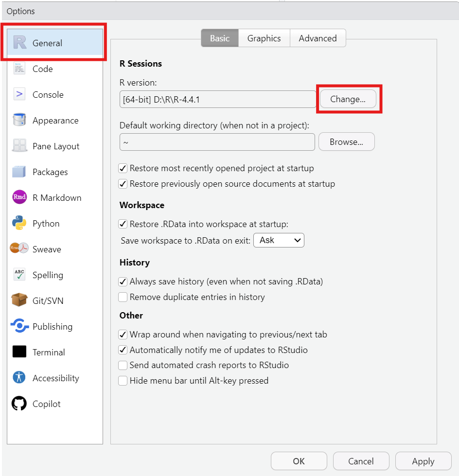Select the Pane Layout label in sidebar
This screenshot has width=459, height=476.
point(56,146)
